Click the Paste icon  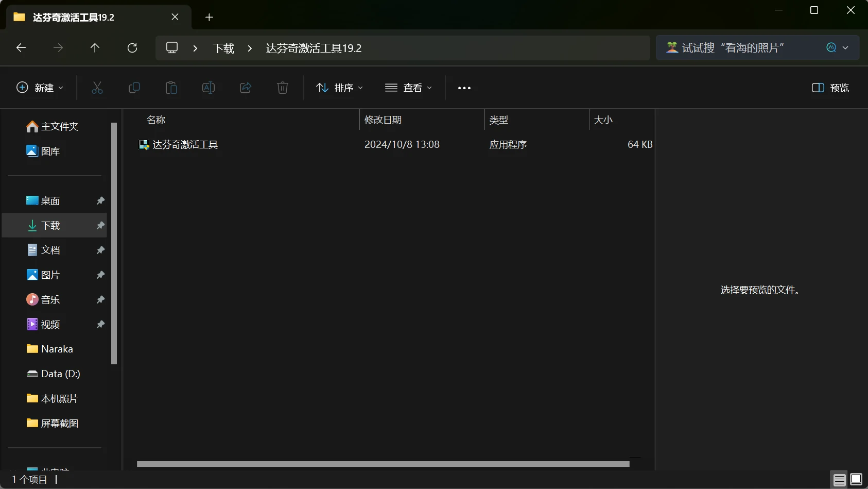(171, 88)
